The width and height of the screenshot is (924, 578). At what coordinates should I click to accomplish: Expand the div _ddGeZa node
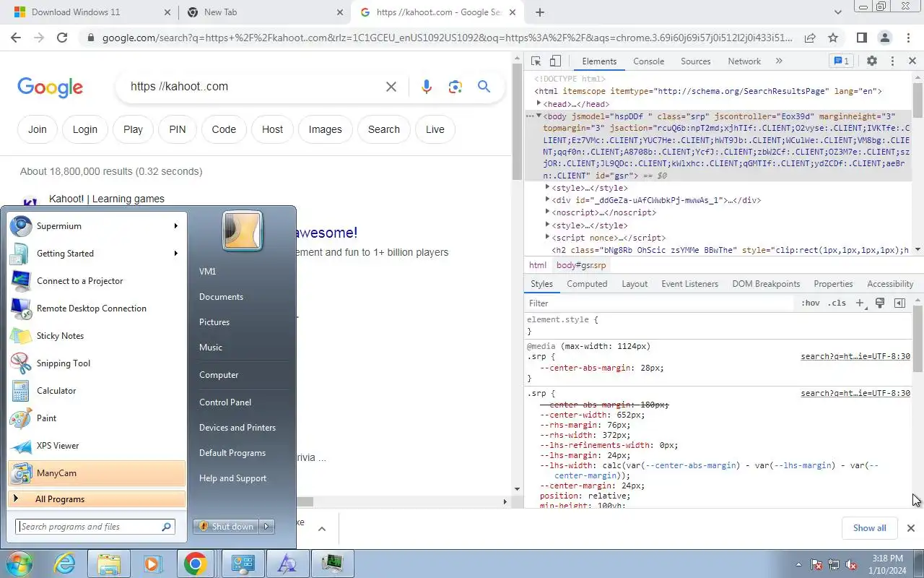[x=548, y=200]
